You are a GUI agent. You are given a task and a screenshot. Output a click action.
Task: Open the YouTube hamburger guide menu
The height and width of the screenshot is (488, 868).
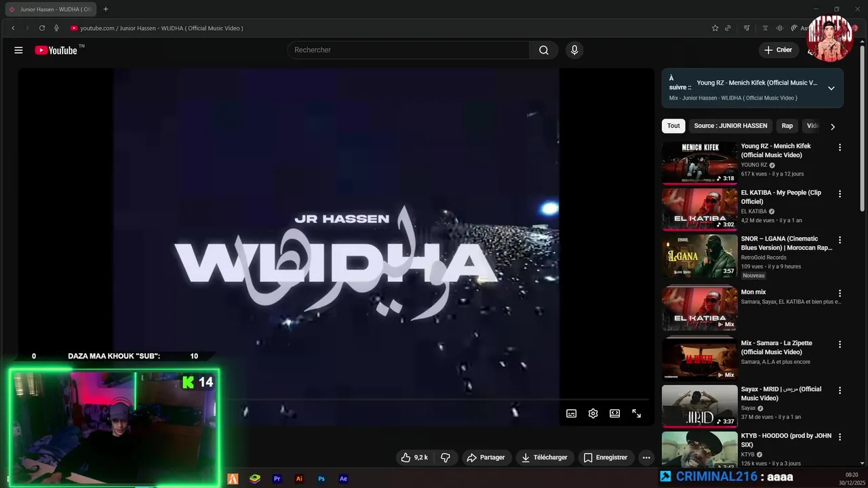click(x=18, y=50)
